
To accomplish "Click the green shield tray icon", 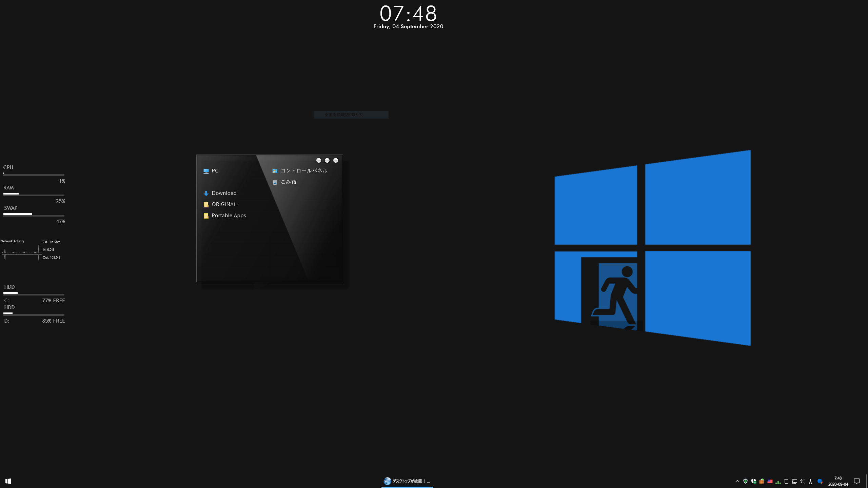I will [746, 481].
